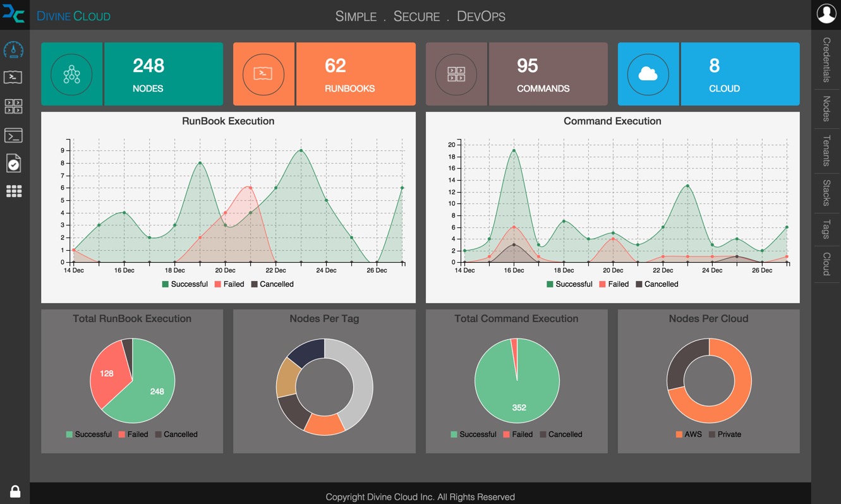Image resolution: width=841 pixels, height=504 pixels.
Task: Click the dashboard gauge icon in sidebar
Action: tap(14, 49)
